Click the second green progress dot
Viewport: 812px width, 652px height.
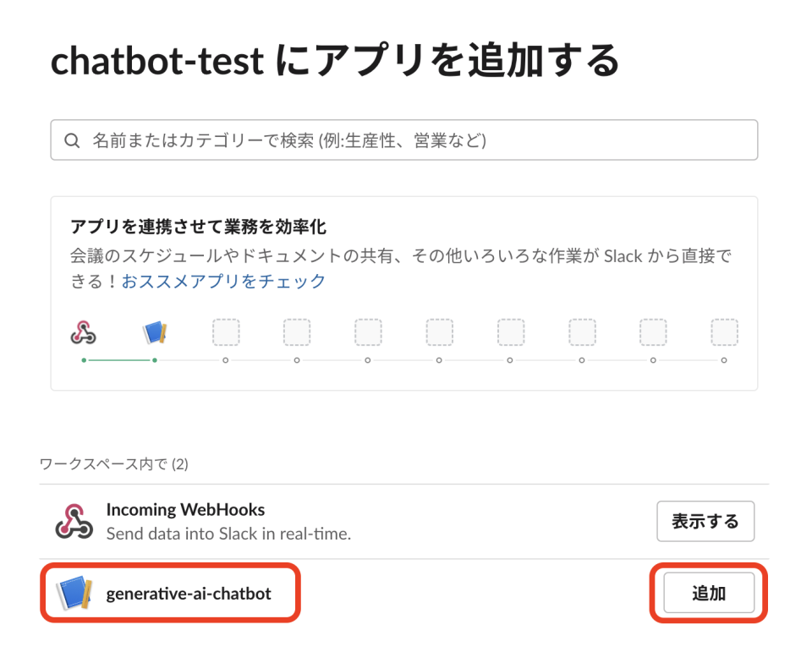(154, 359)
